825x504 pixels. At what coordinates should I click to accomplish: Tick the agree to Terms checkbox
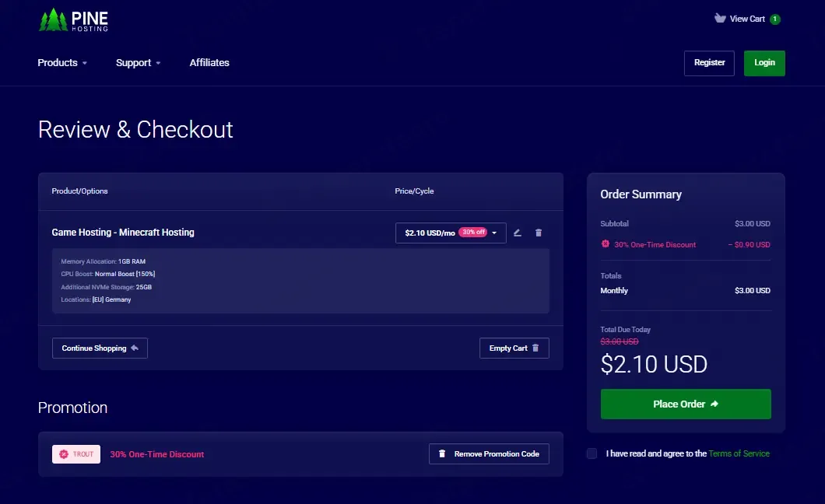(592, 453)
